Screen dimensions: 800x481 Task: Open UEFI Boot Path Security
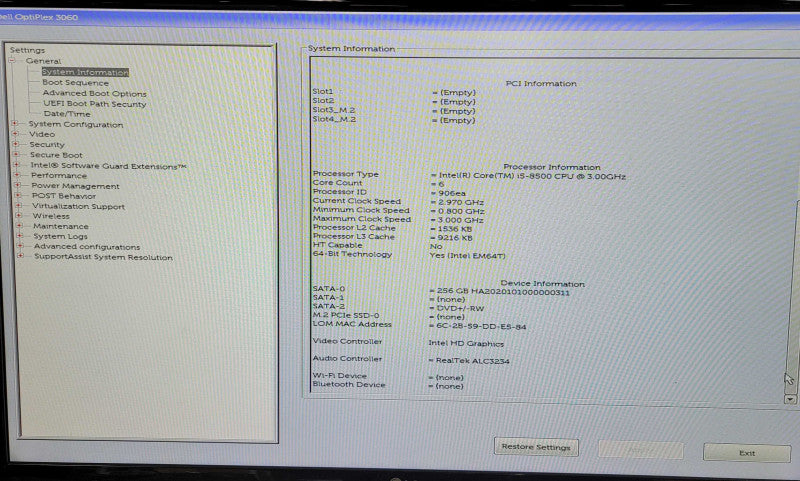pos(94,104)
